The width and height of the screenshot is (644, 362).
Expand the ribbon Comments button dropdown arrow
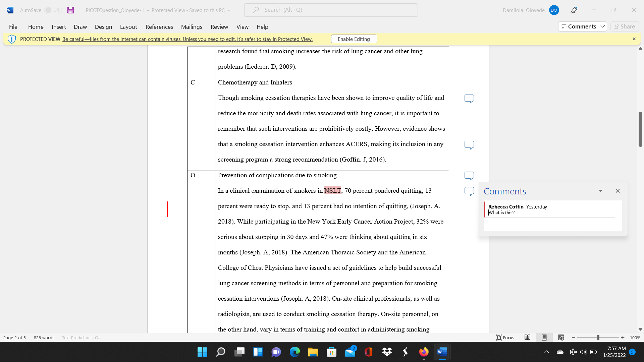603,26
